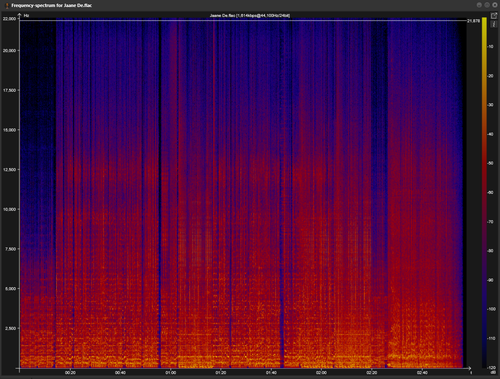Click the '00:40' time axis label

[x=120, y=373]
